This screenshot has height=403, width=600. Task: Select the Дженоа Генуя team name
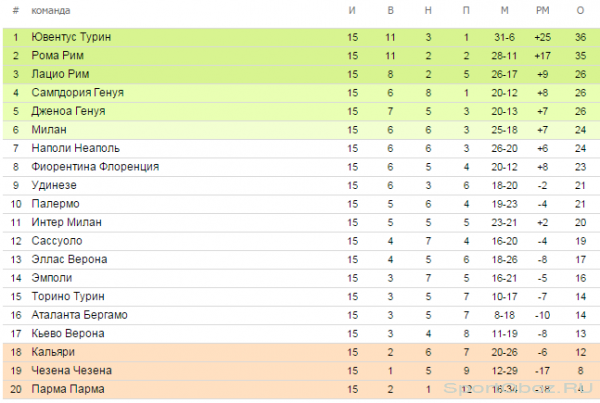click(68, 111)
